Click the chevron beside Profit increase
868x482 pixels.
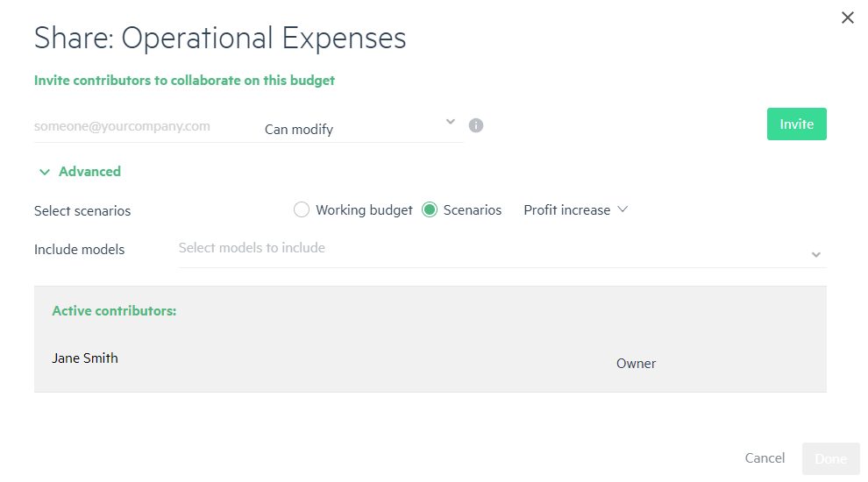(x=623, y=209)
